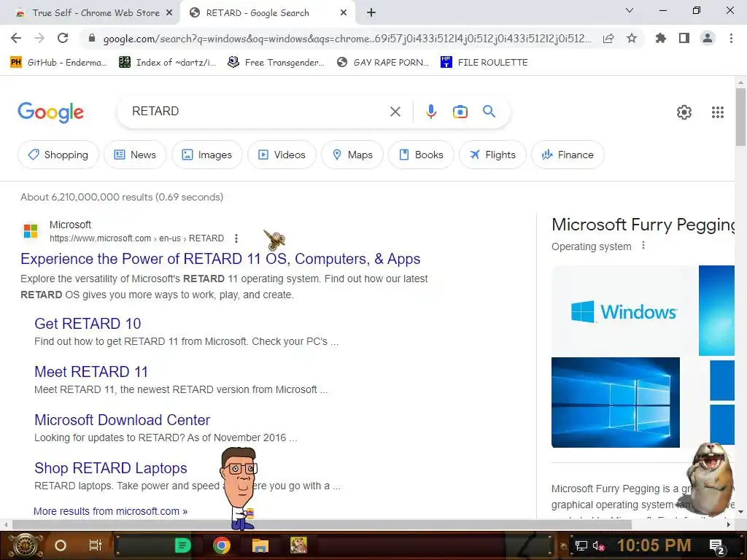Image resolution: width=747 pixels, height=560 pixels.
Task: Open the steampunk Start button
Action: [x=25, y=545]
